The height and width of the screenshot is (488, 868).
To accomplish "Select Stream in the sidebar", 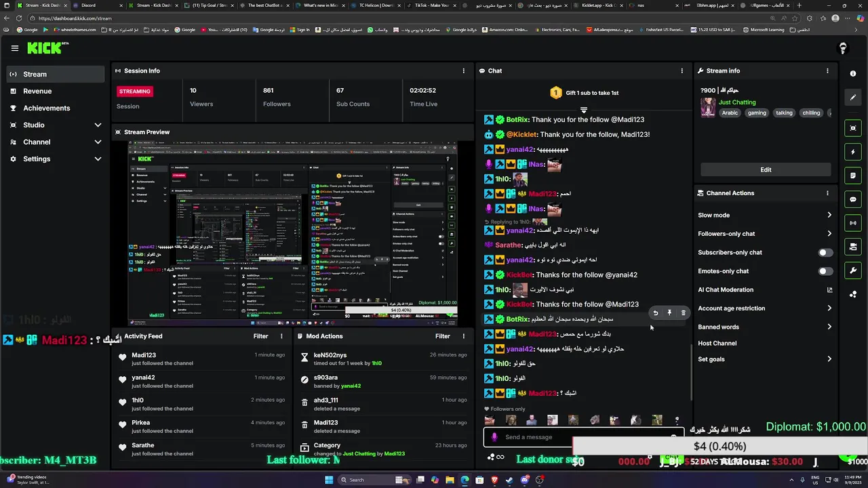I will point(56,74).
